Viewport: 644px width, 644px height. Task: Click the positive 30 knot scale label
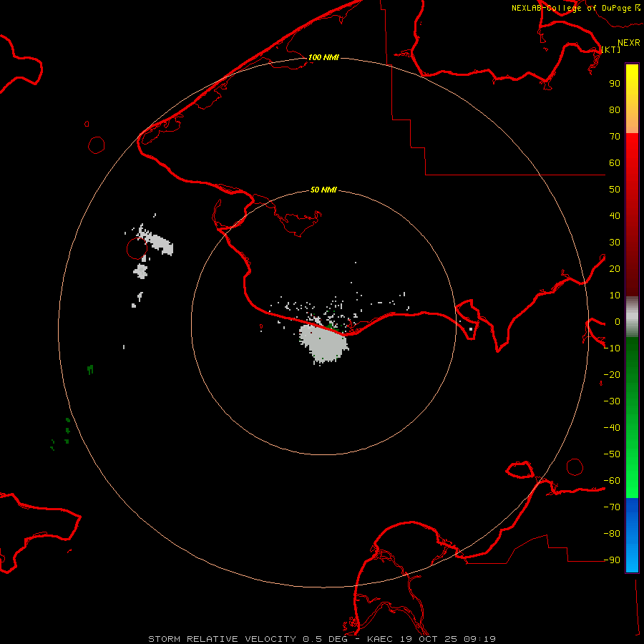[x=615, y=243]
